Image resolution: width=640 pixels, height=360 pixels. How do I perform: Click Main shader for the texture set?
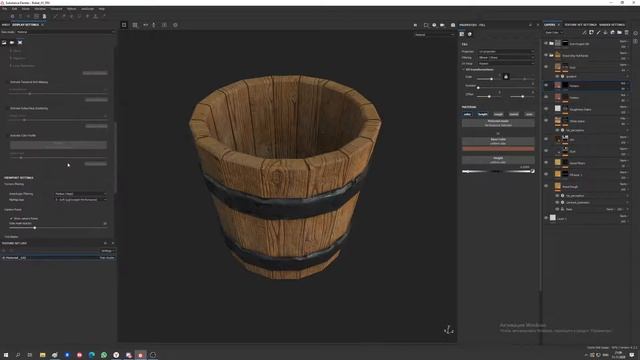107,258
